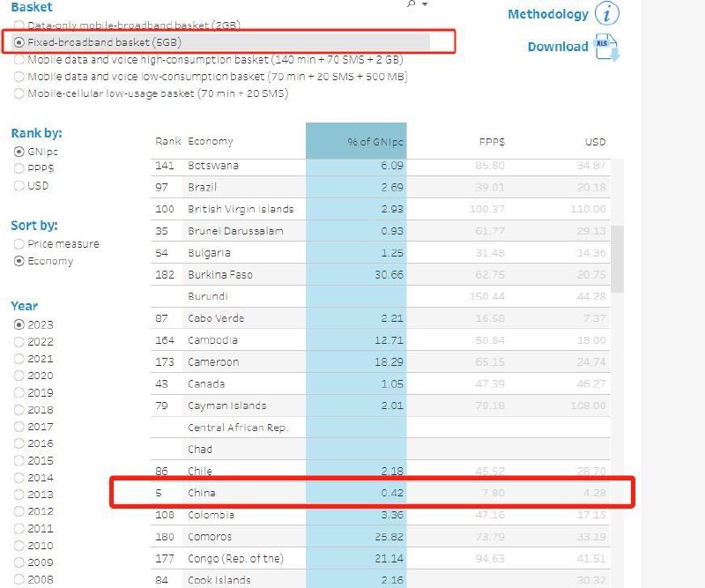Image resolution: width=705 pixels, height=588 pixels.
Task: Rank by GNIpc radio button
Action: pyautogui.click(x=19, y=152)
